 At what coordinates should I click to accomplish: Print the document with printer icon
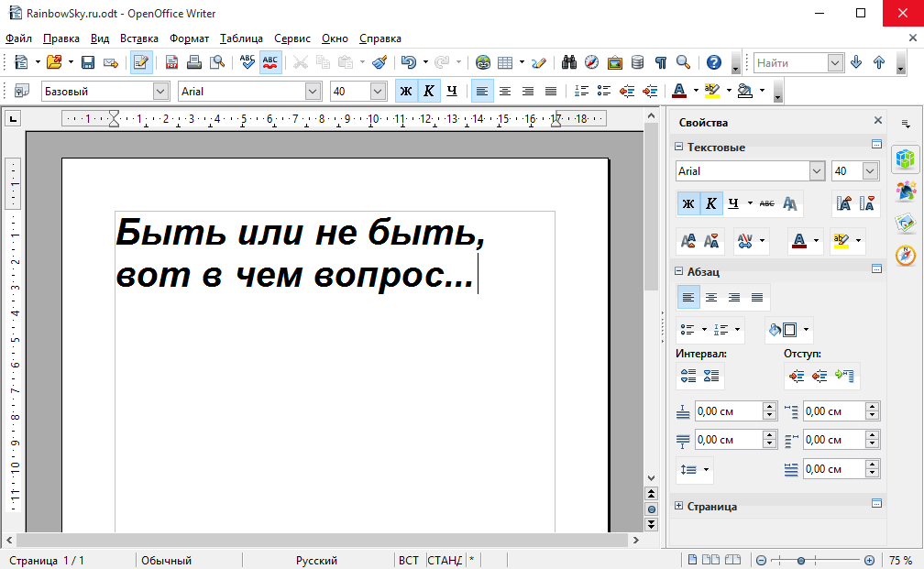pos(194,62)
